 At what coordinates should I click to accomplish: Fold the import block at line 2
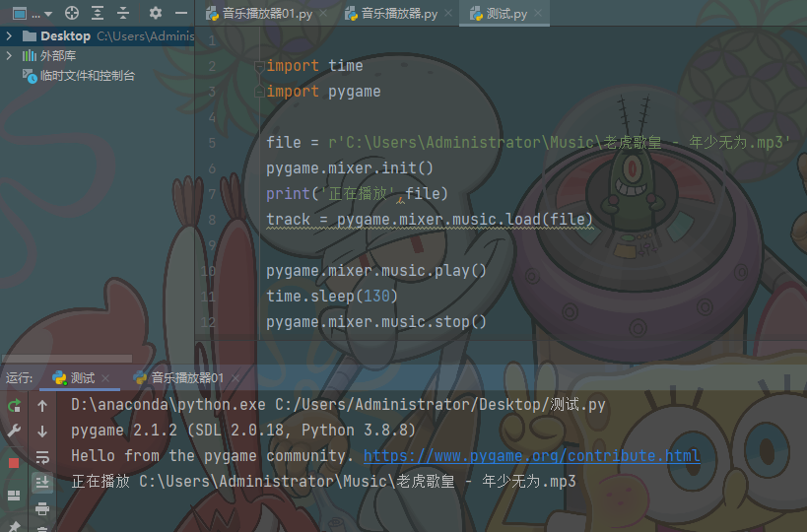(259, 66)
